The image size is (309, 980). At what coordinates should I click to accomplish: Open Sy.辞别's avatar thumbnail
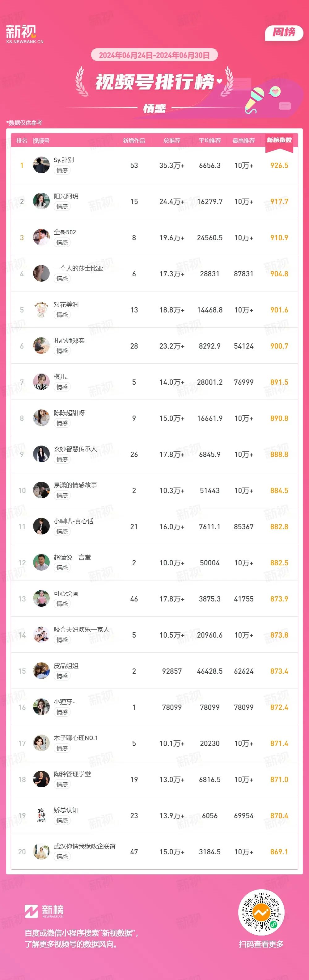[x=41, y=165]
